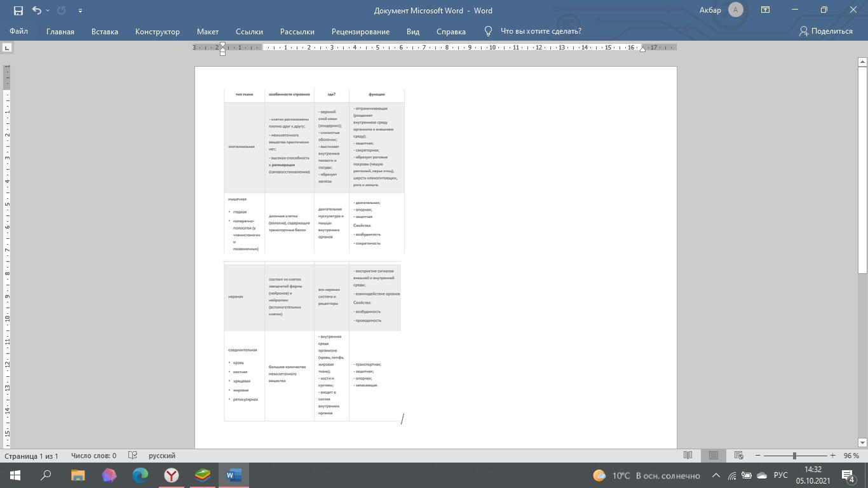Click the Save icon in title bar
The image size is (868, 488).
18,10
